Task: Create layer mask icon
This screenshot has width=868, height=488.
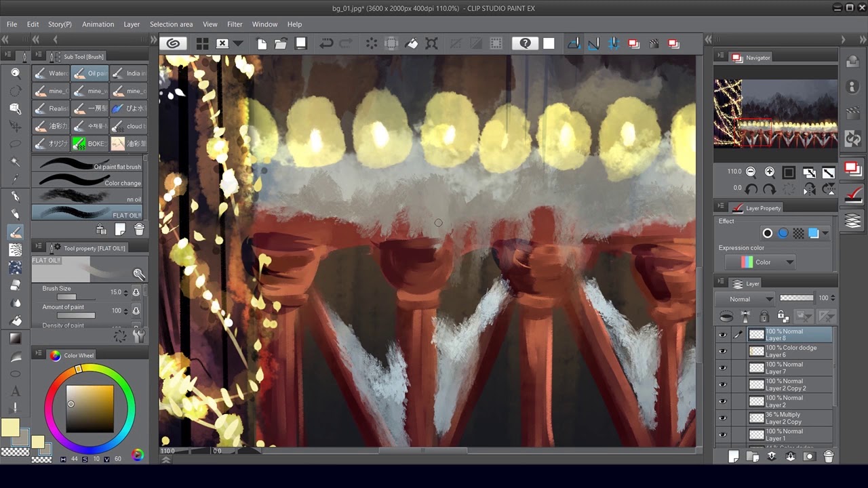Action: pyautogui.click(x=809, y=456)
